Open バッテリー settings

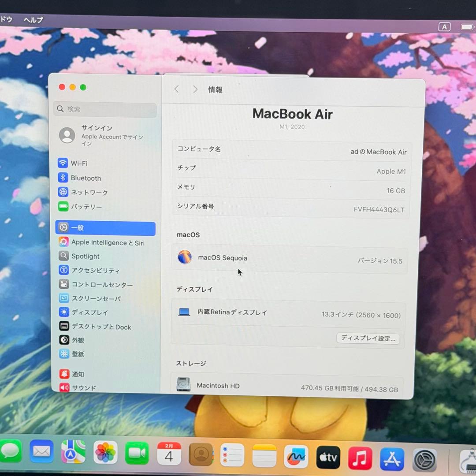pyautogui.click(x=86, y=207)
